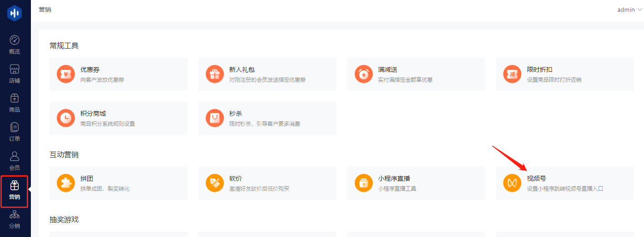Screen dimensions: 644x237
Task: Click description 拼单成团，裂变转化
Action: point(105,189)
